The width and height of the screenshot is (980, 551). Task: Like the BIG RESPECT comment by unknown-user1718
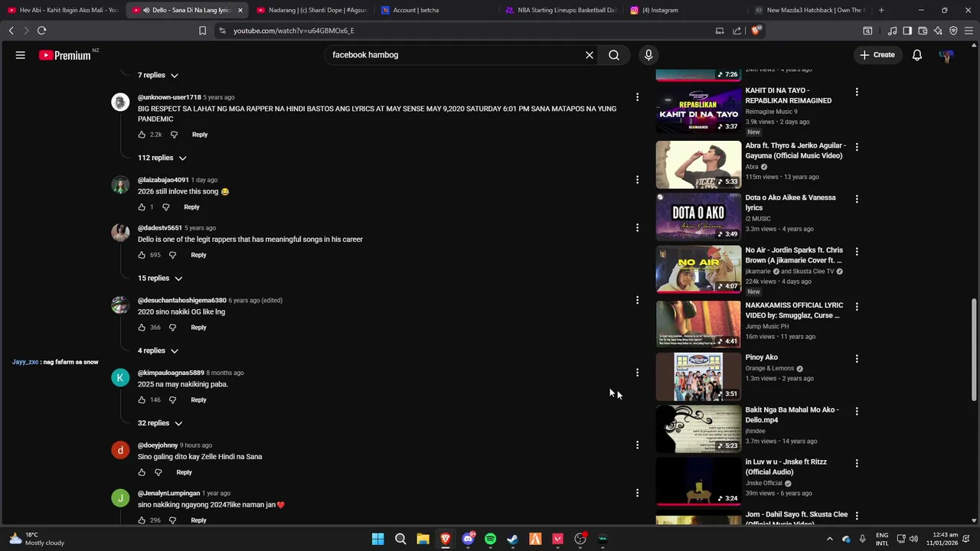tap(142, 135)
